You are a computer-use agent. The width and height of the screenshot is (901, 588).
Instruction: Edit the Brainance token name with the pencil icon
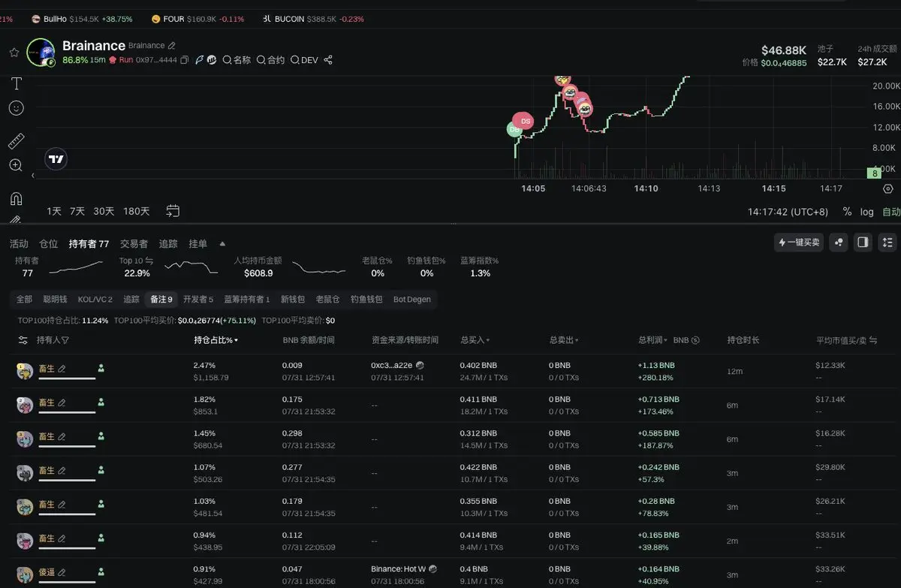[x=172, y=46]
